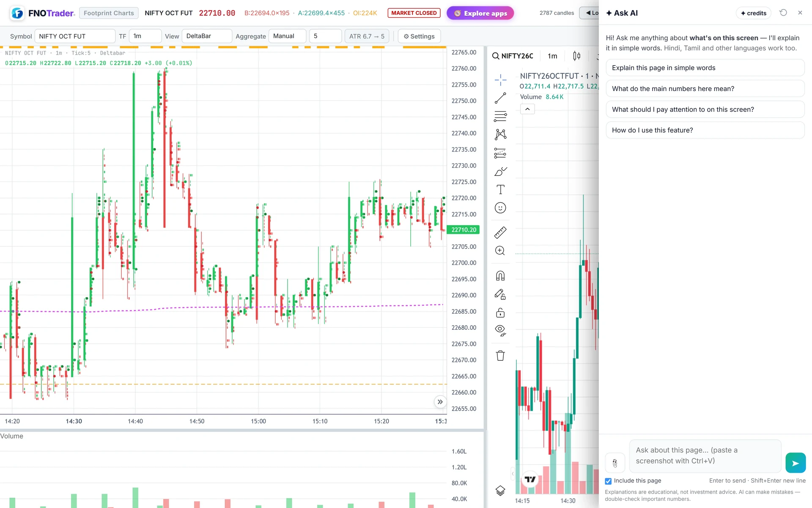Open the View DeltaBar dropdown
This screenshot has width=812, height=508.
(207, 36)
